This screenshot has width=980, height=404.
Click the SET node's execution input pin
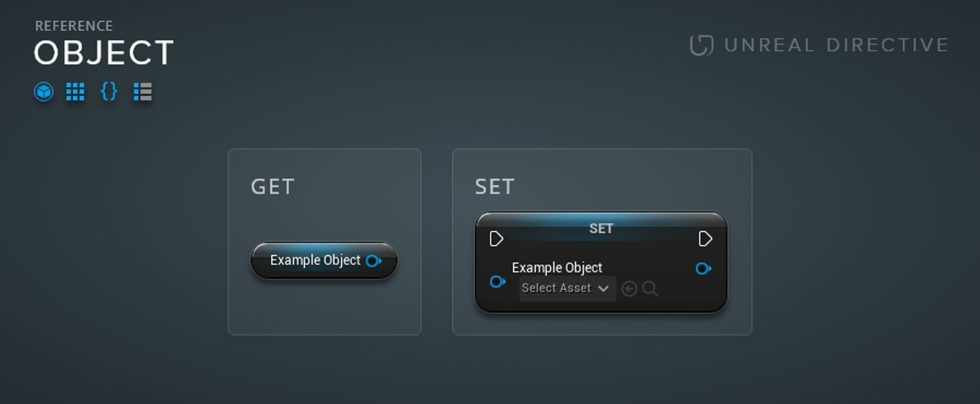tap(496, 239)
